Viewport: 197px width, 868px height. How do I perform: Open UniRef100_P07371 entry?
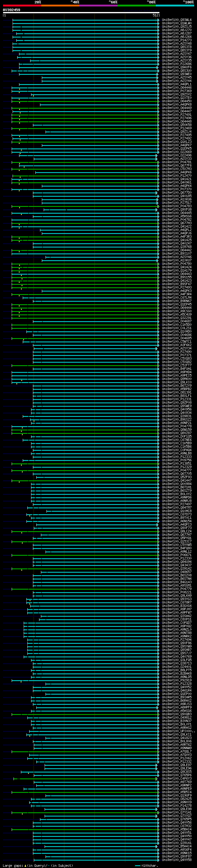[177, 355]
